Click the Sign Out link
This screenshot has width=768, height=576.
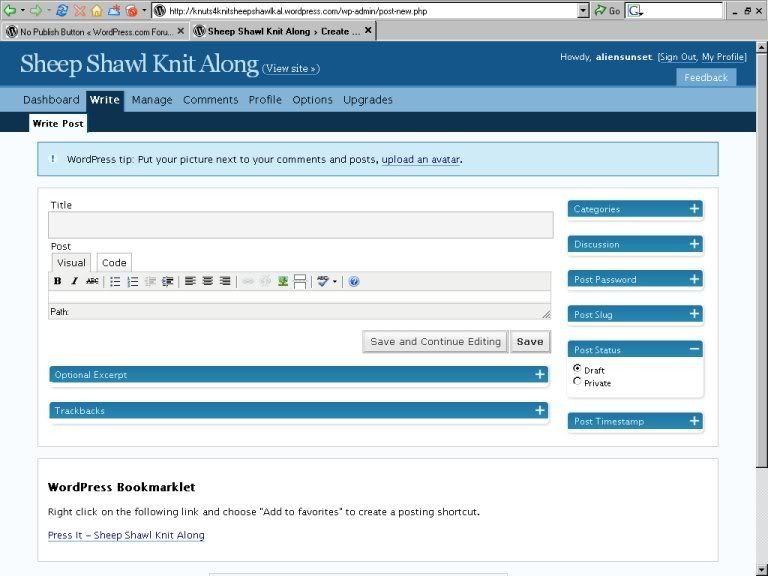pyautogui.click(x=678, y=57)
